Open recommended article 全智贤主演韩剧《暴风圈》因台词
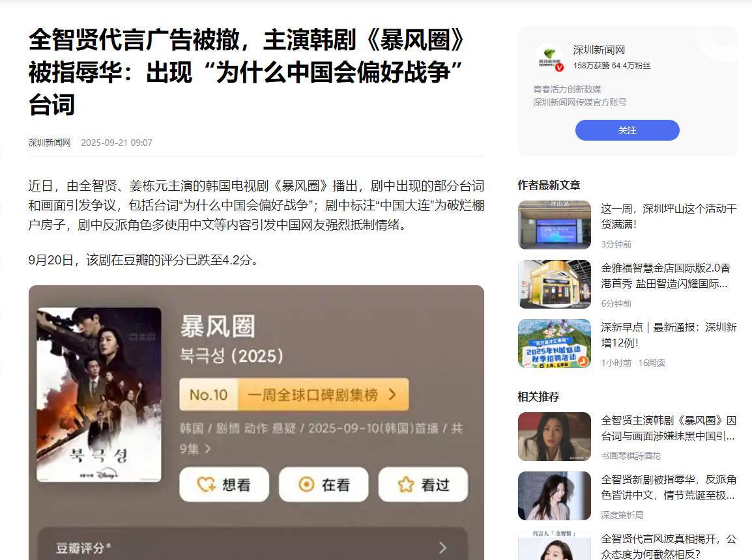This screenshot has width=752, height=560. pyautogui.click(x=669, y=428)
